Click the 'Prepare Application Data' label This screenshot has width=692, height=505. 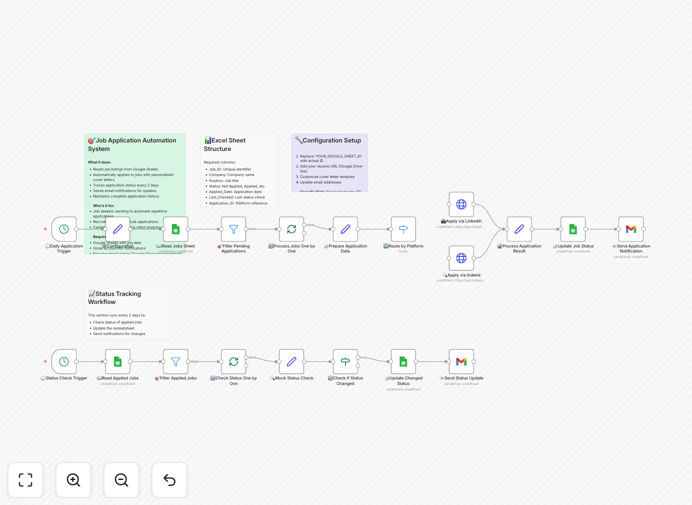[x=346, y=249]
